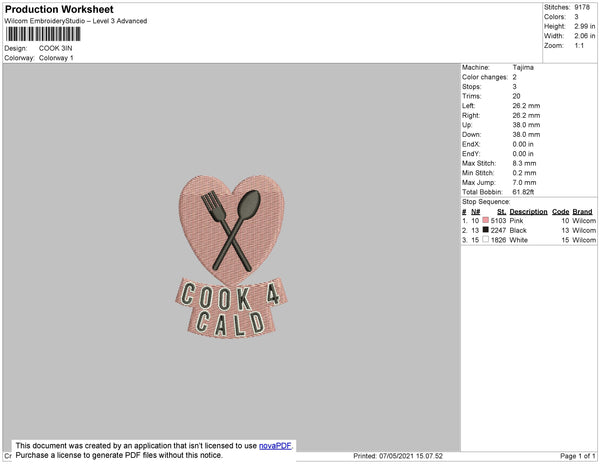Click the heart embroidery design preview
The image size is (600, 464).
(231, 256)
